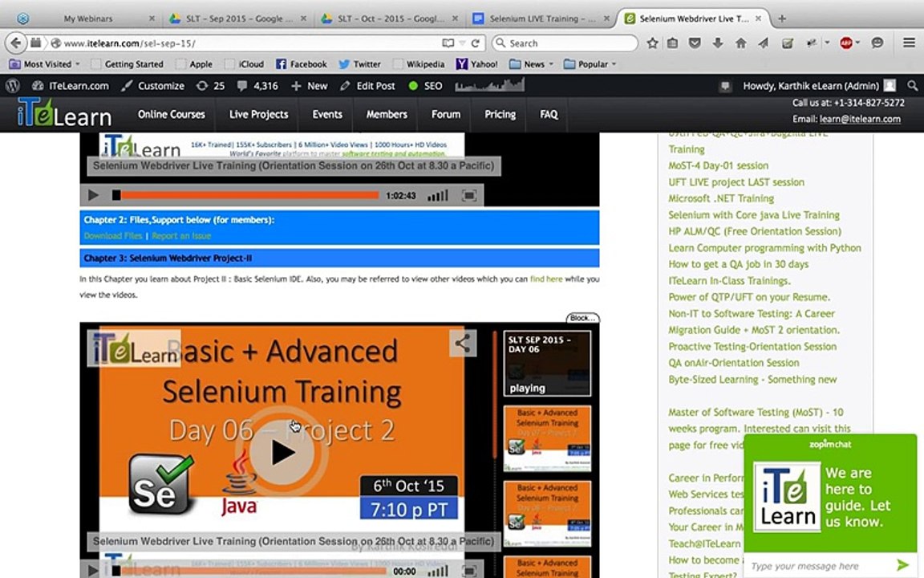Switch to My Webinars tab
Image resolution: width=924 pixels, height=578 pixels.
(x=87, y=18)
